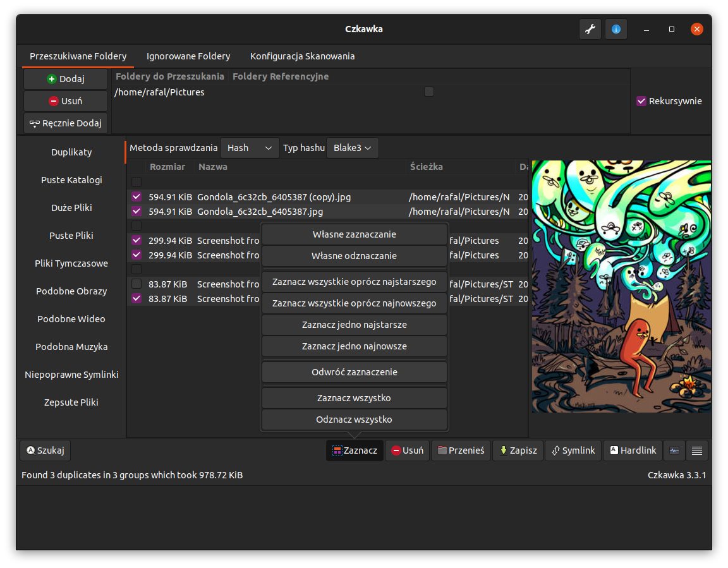Click the image preview thumbnail
Viewport: 728px width, 568px height.
pos(621,286)
